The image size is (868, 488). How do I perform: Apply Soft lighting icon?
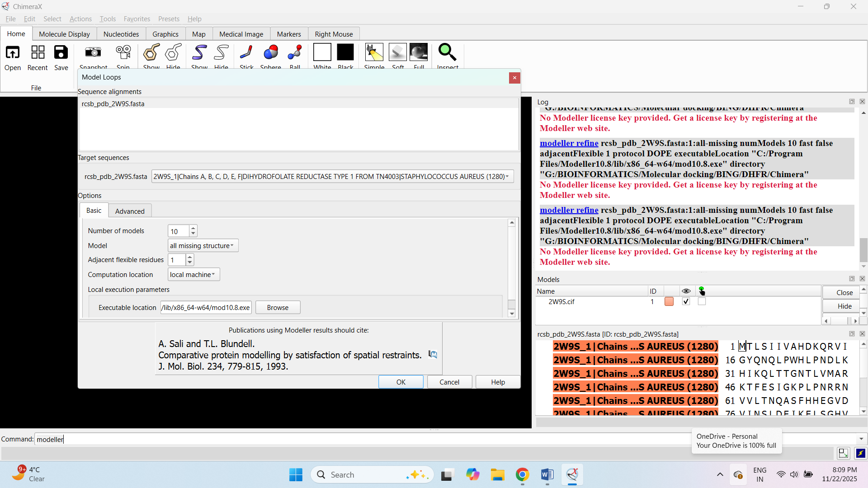398,52
